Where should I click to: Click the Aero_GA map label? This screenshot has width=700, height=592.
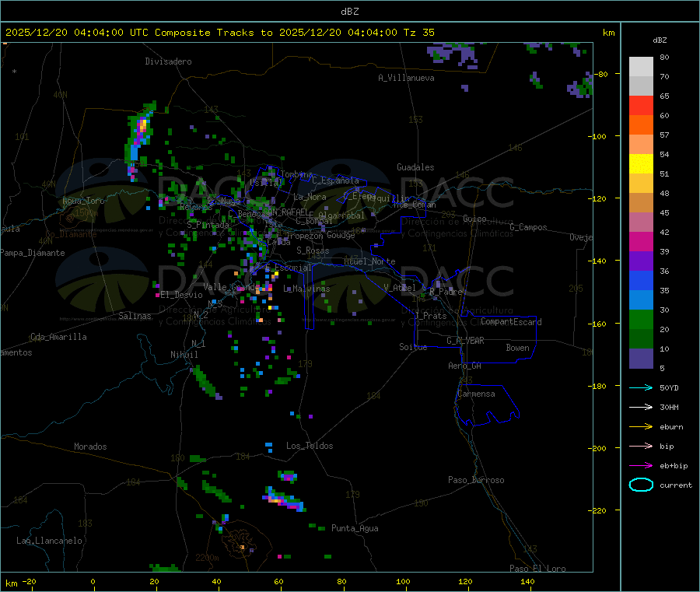coord(464,366)
